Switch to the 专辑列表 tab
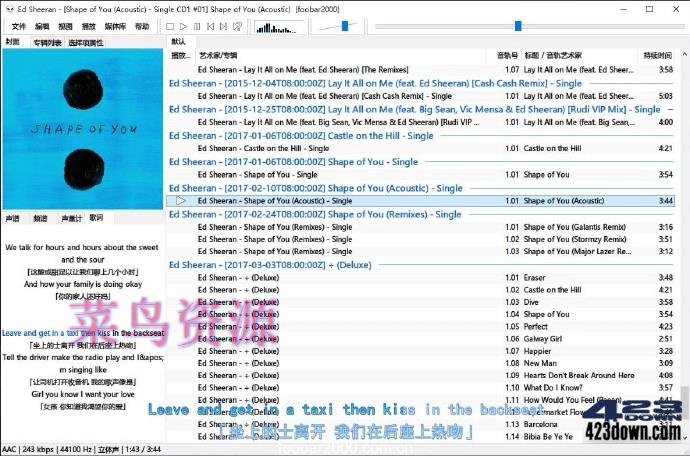 pyautogui.click(x=48, y=43)
